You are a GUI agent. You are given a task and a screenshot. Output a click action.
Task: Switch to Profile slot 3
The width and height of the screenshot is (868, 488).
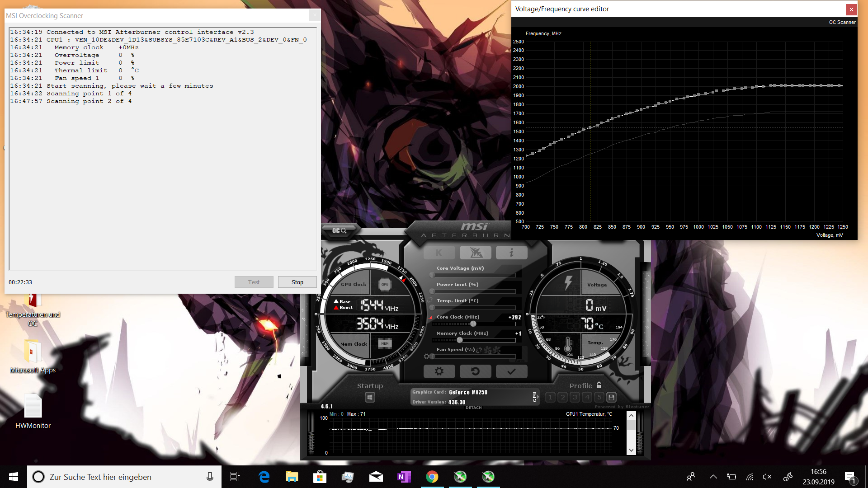pos(575,397)
